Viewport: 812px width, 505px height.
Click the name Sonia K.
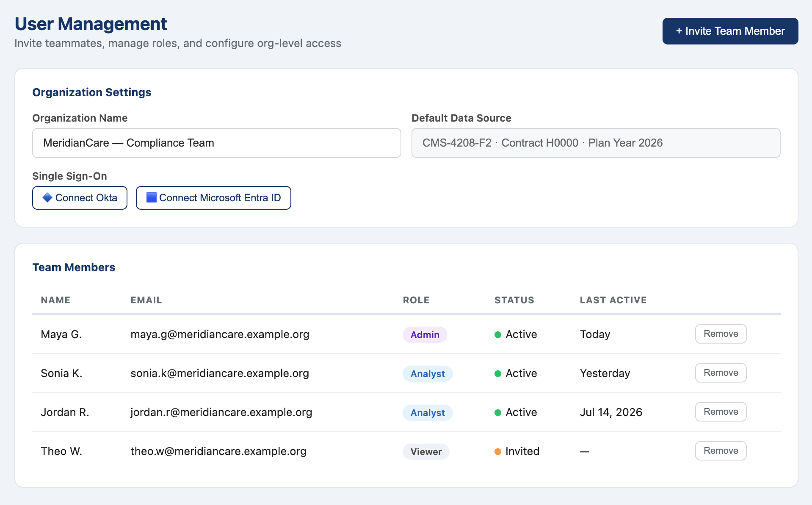pyautogui.click(x=61, y=373)
